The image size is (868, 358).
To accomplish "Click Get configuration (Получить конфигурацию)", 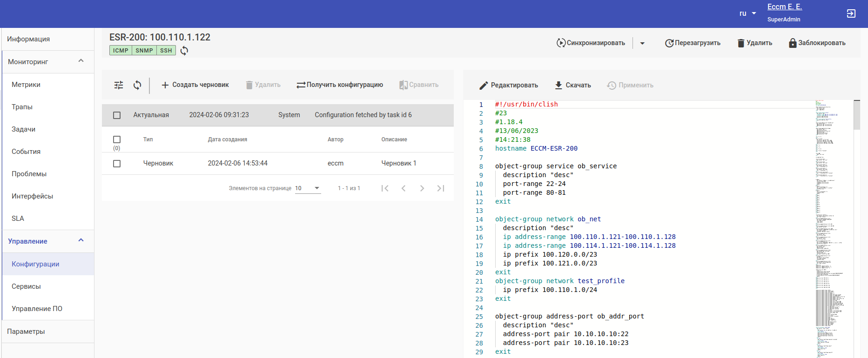I will [x=340, y=85].
